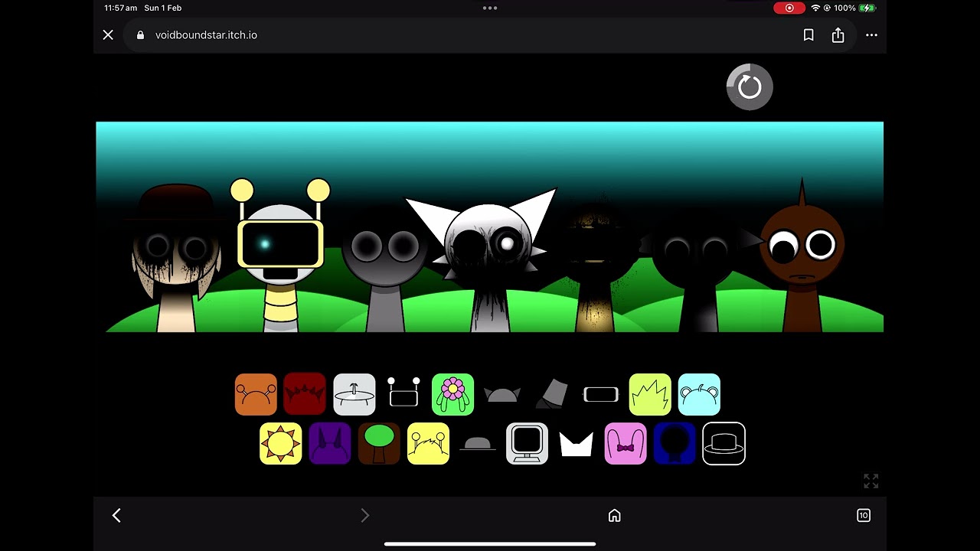Choose the gray cat-ear helmet icon
The height and width of the screenshot is (551, 980).
coord(502,395)
